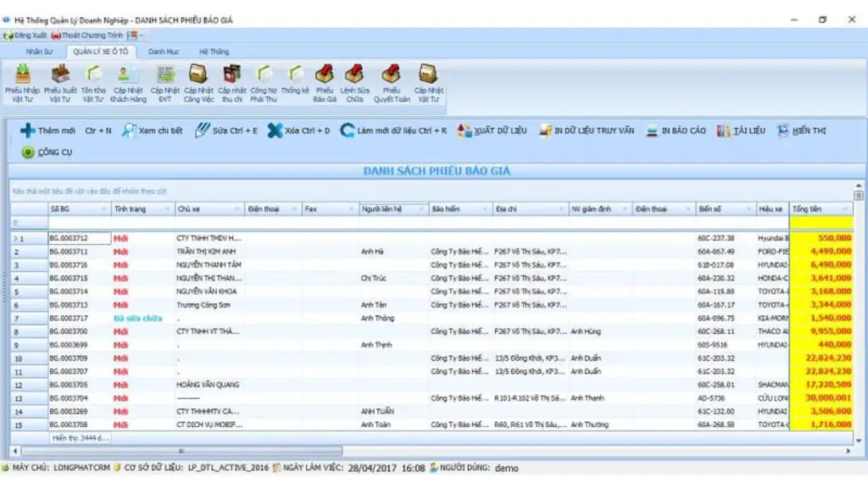Click horizontal scrollbar thumb of grid
The image size is (868, 488).
pyautogui.click(x=181, y=451)
